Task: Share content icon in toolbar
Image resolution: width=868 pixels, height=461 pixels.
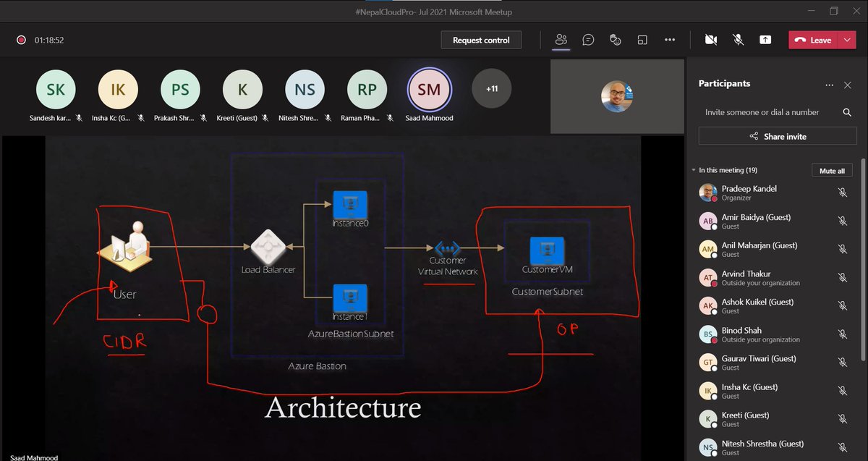Action: coord(765,40)
